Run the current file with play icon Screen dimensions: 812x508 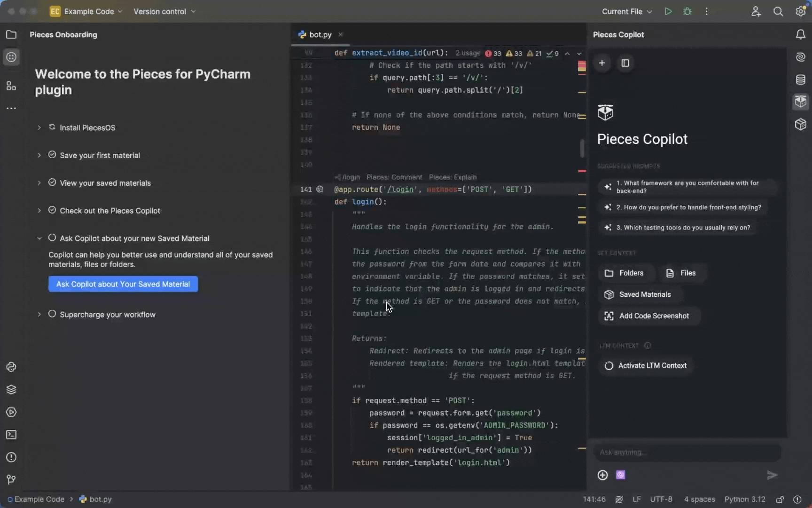click(668, 11)
